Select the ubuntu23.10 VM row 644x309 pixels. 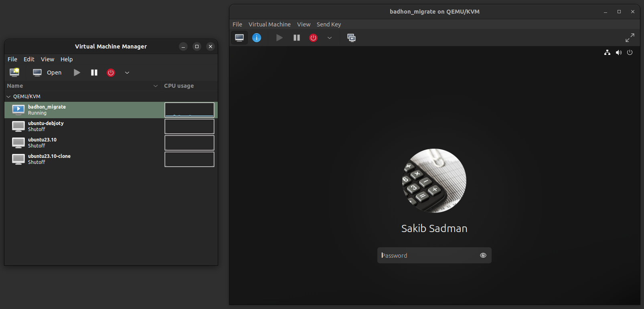111,143
